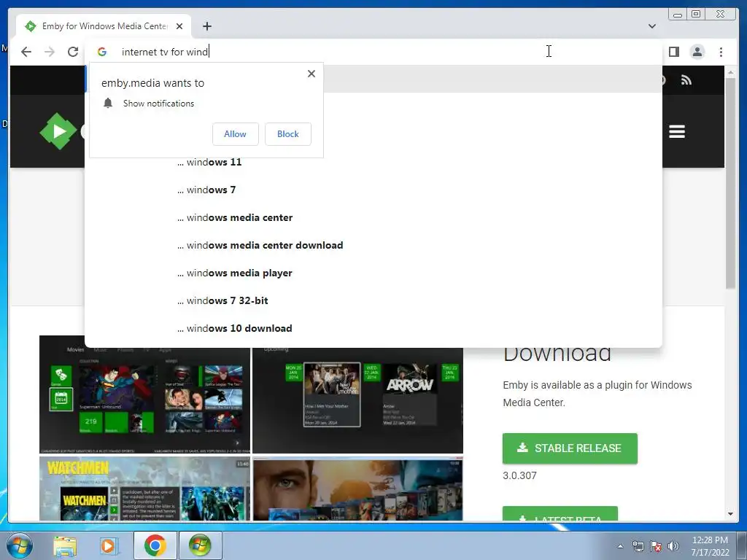Viewport: 747px width, 560px height.
Task: Open the RSS feed icon
Action: 686,80
